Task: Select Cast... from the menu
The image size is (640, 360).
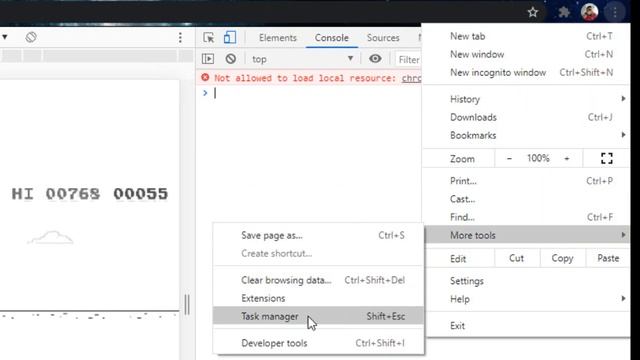Action: click(x=527, y=199)
